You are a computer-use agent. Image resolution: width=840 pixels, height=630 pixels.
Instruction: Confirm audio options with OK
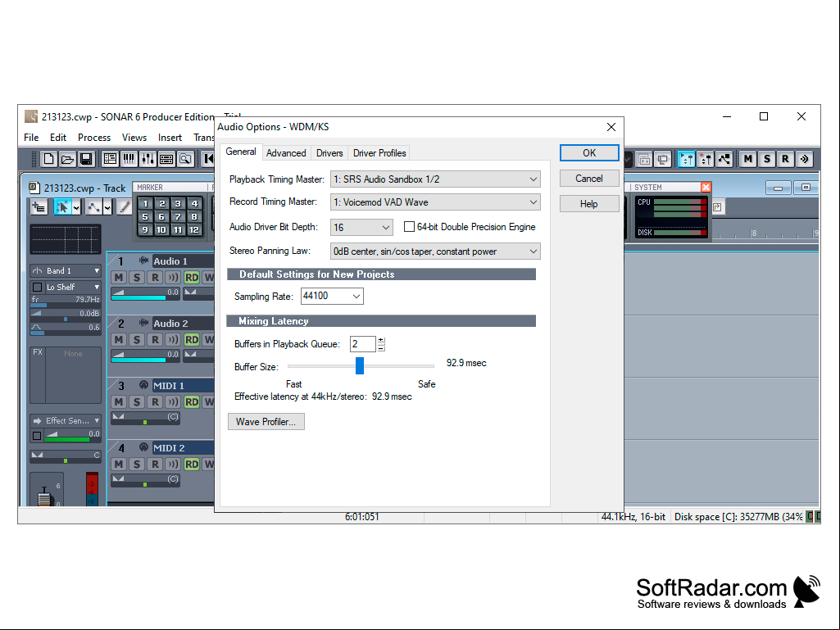tap(589, 152)
